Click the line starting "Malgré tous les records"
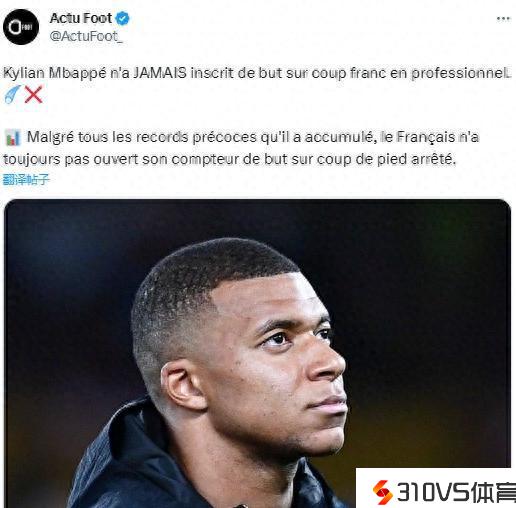 click(253, 137)
